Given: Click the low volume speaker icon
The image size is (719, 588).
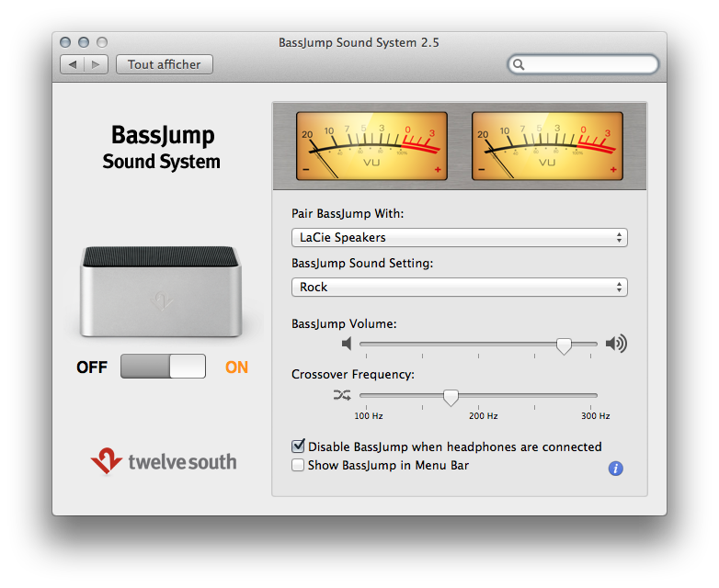Looking at the screenshot, I should tap(347, 344).
